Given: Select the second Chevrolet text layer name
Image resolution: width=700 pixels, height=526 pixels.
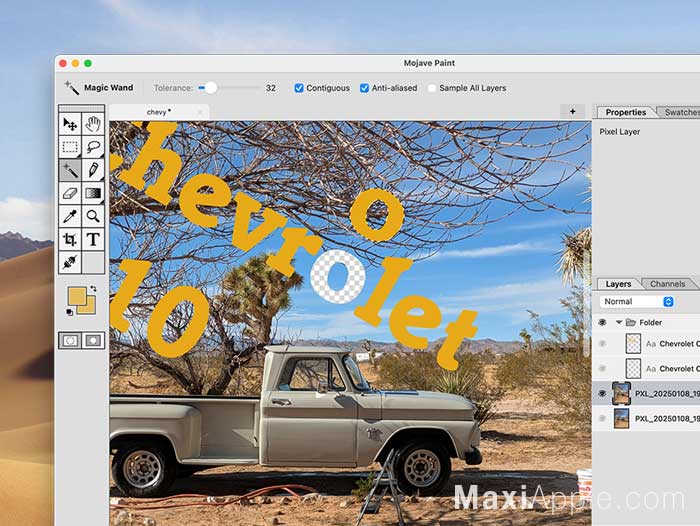Looking at the screenshot, I should [x=679, y=369].
